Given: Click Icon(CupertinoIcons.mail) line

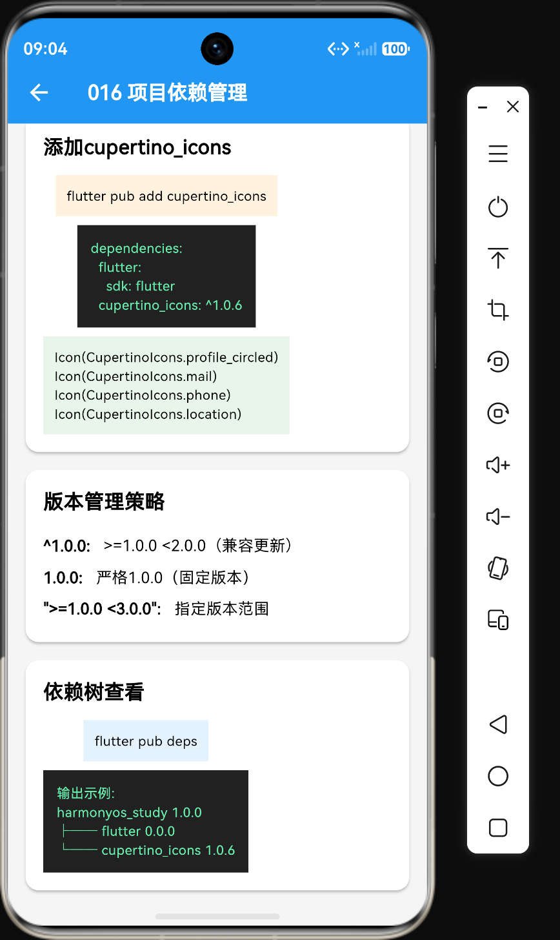Looking at the screenshot, I should [x=135, y=376].
